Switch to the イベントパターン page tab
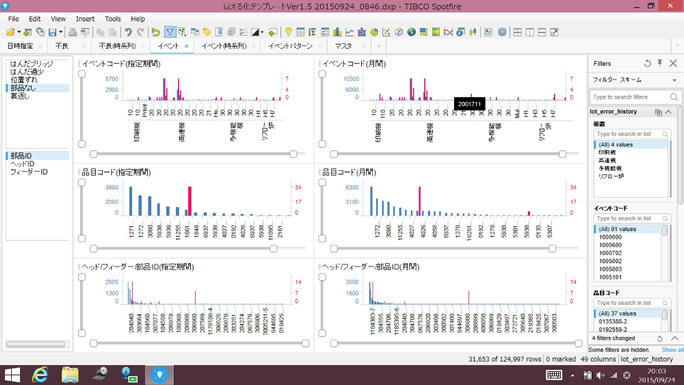 point(290,46)
